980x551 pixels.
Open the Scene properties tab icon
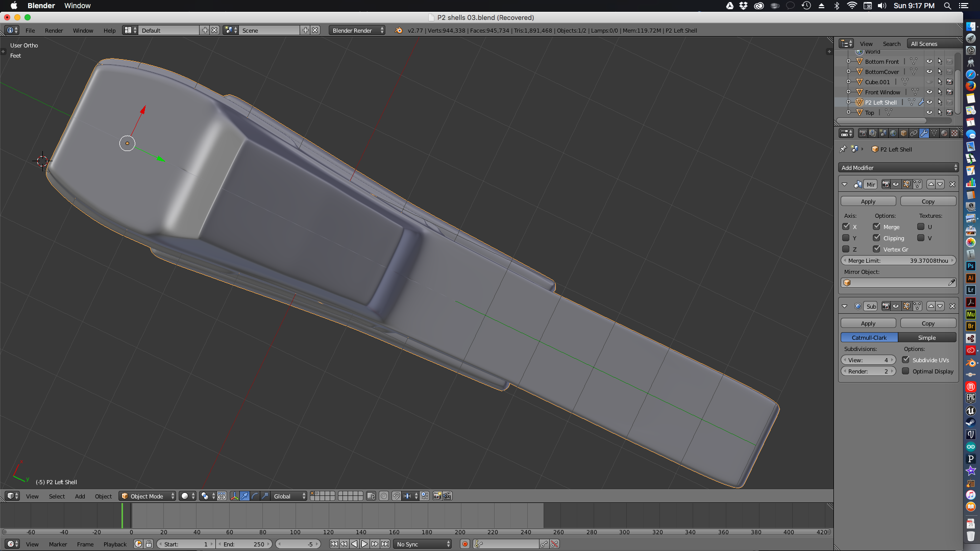883,133
